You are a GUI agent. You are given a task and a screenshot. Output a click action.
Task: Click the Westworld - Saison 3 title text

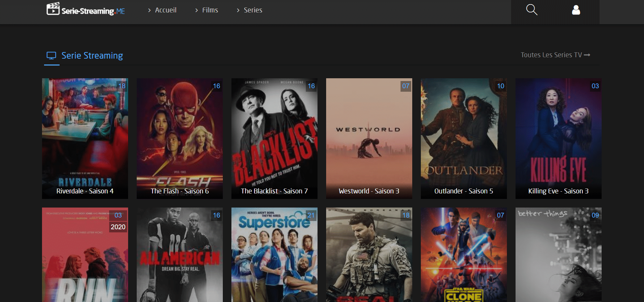click(369, 191)
